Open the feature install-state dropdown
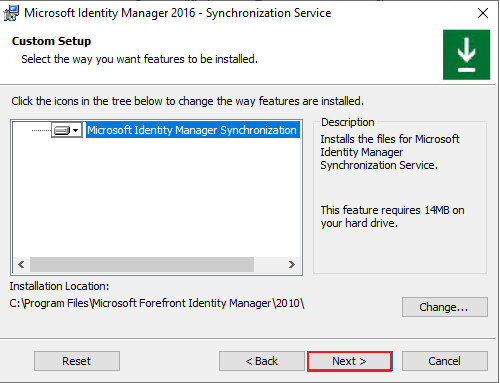This screenshot has height=383, width=500. [x=67, y=130]
